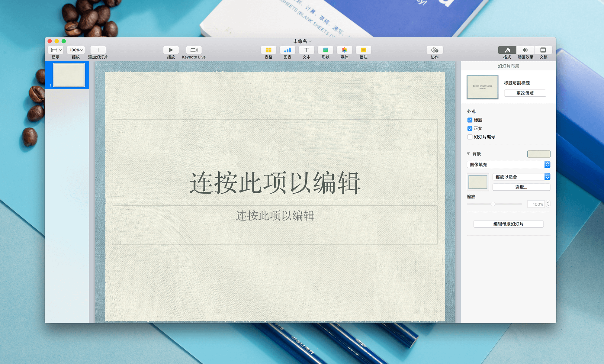Open the 媒体 media browser icon
604x364 pixels.
345,50
